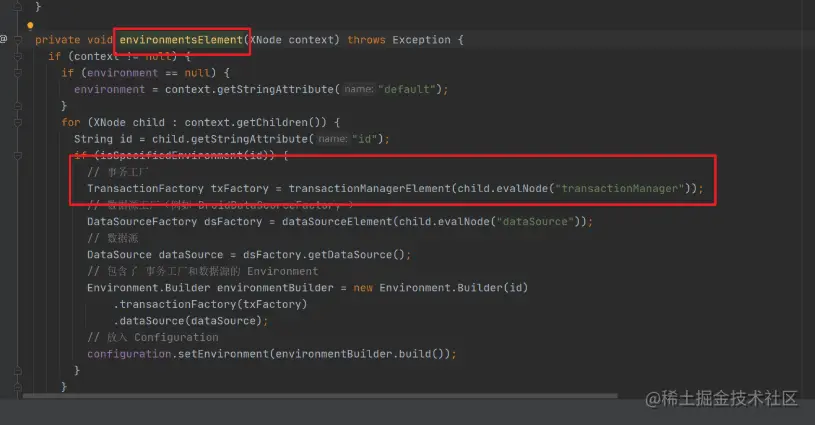815x425 pixels.
Task: Click the "dataSource" string literal
Action: click(535, 222)
